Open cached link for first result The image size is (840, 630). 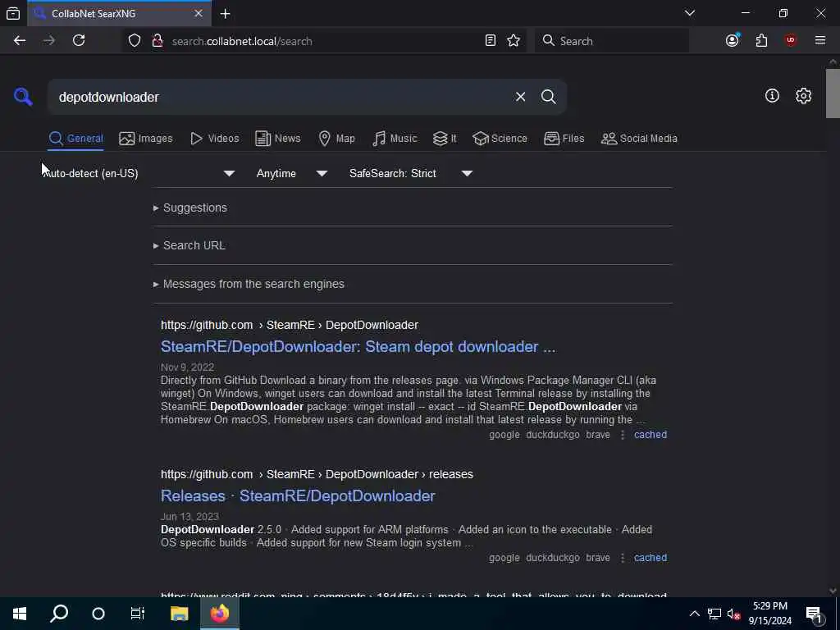point(651,435)
